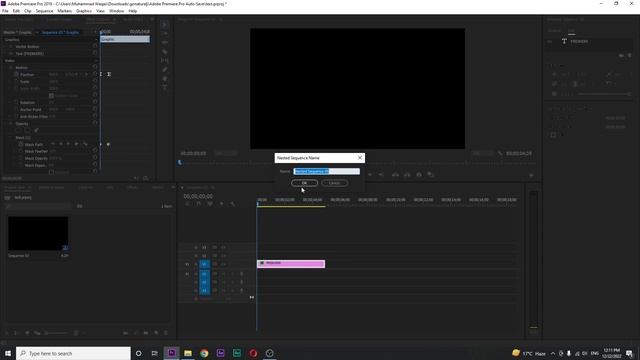Click Export Frame camera in Program monitor
The height and width of the screenshot is (360, 640).
click(x=419, y=175)
